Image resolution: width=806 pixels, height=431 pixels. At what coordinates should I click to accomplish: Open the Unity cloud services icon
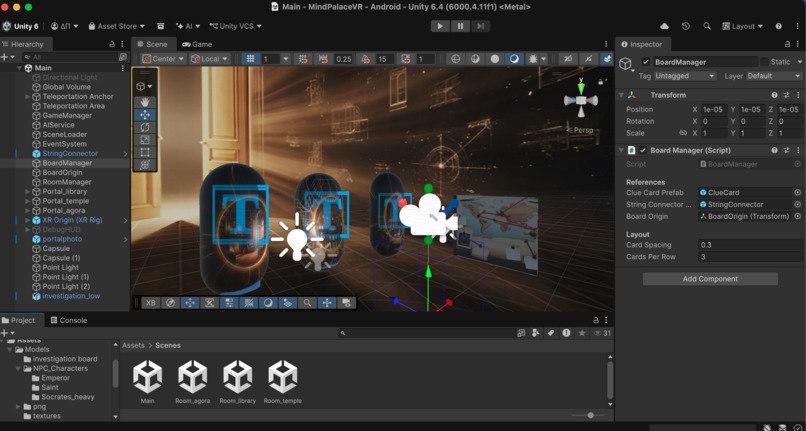pyautogui.click(x=664, y=26)
